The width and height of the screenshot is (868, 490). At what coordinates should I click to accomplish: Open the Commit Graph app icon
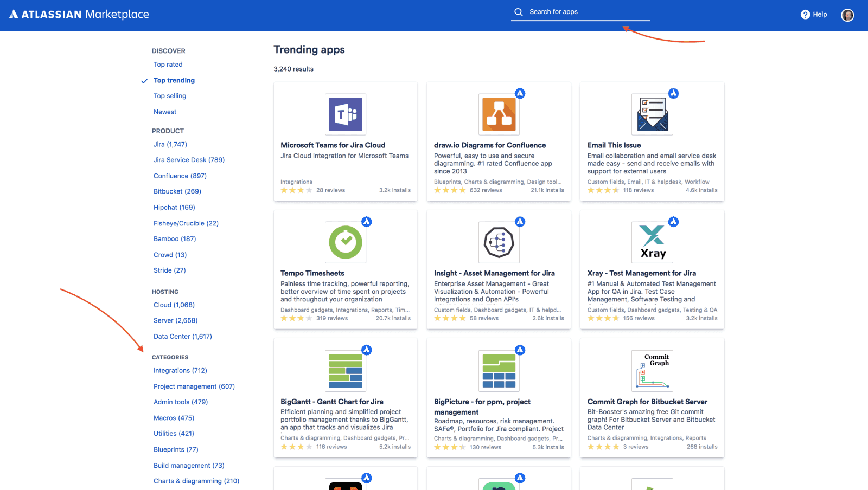click(x=653, y=371)
